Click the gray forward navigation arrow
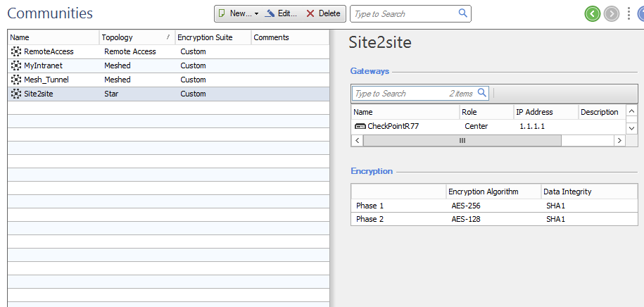The width and height of the screenshot is (644, 307). (612, 14)
